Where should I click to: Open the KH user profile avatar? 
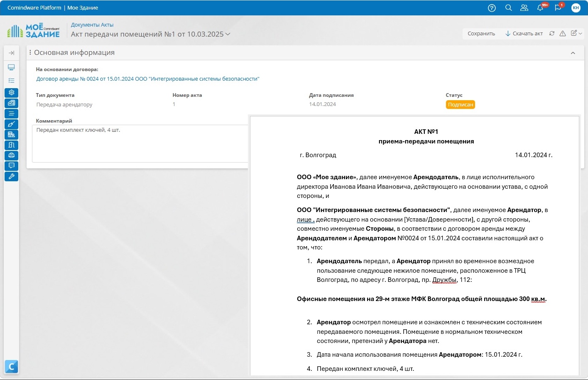point(576,8)
